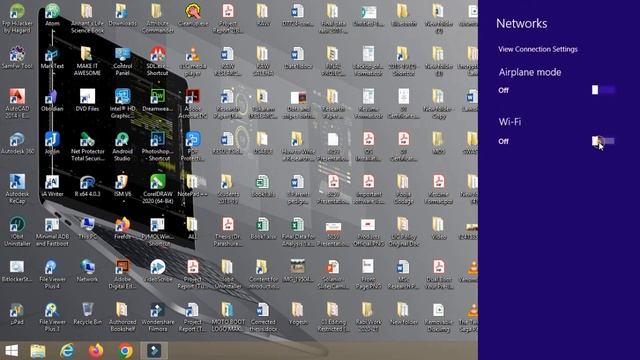Select the AutoCAD 2014 desktop shortcut
This screenshot has width=640, height=360.
click(17, 104)
